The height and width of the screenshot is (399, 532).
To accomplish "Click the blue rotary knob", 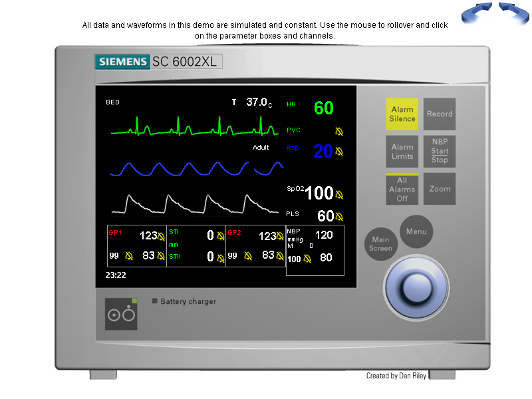I will coord(416,288).
